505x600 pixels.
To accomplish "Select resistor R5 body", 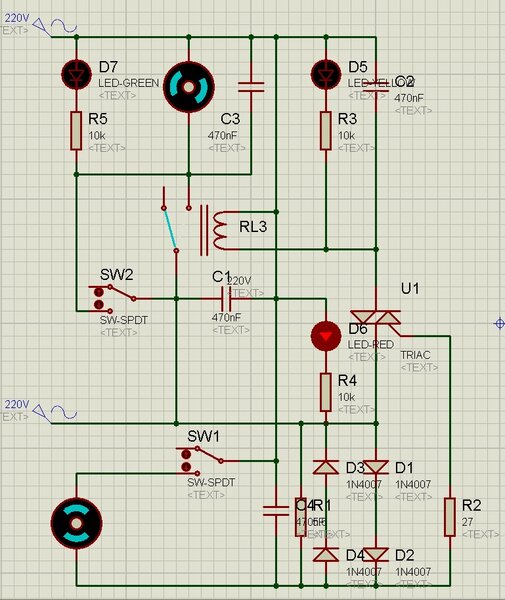I will (76, 130).
